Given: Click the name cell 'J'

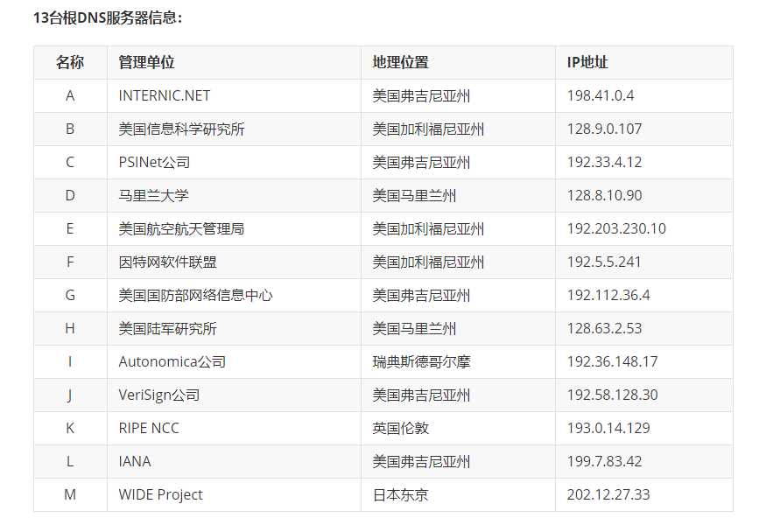Looking at the screenshot, I should click(x=70, y=395).
